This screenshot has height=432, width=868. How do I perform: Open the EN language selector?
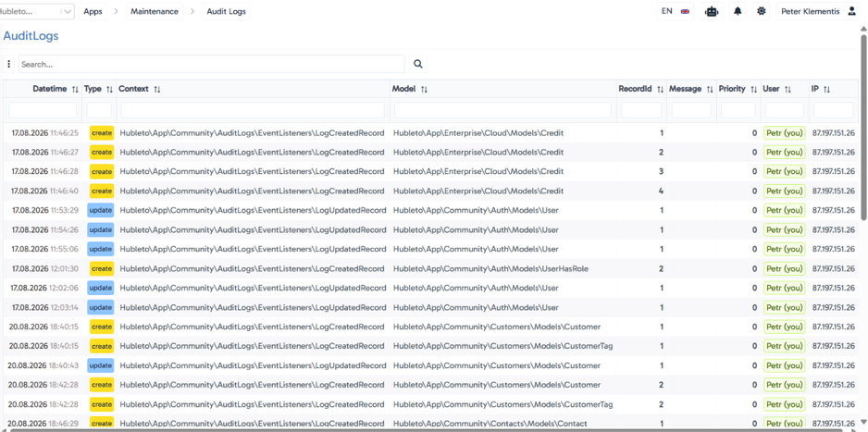point(675,11)
